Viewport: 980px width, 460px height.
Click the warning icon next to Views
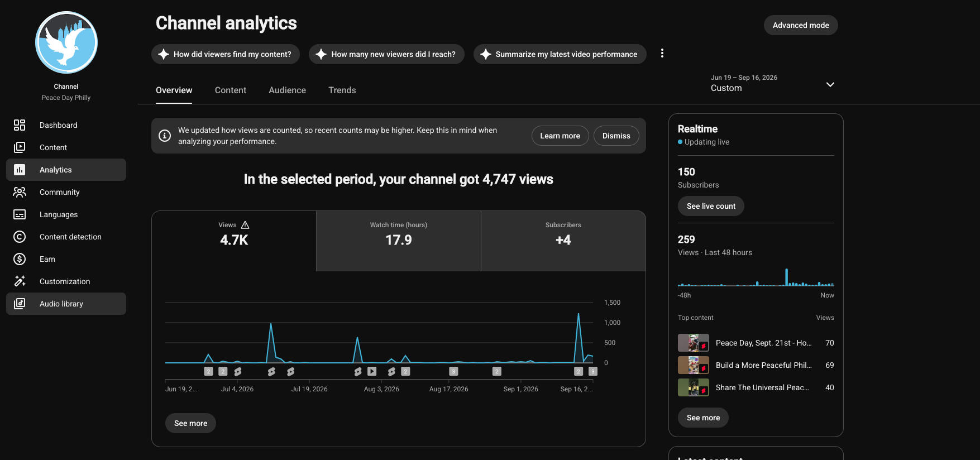245,225
